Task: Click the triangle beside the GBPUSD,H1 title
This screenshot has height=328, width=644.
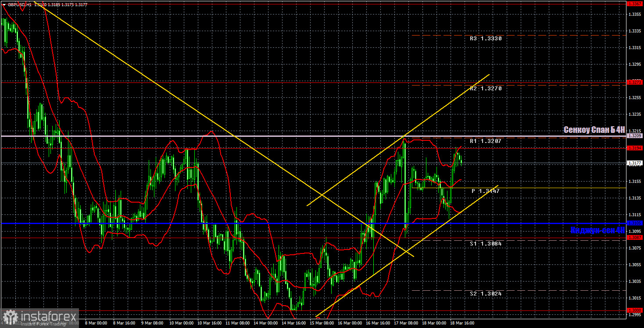Action: point(4,4)
